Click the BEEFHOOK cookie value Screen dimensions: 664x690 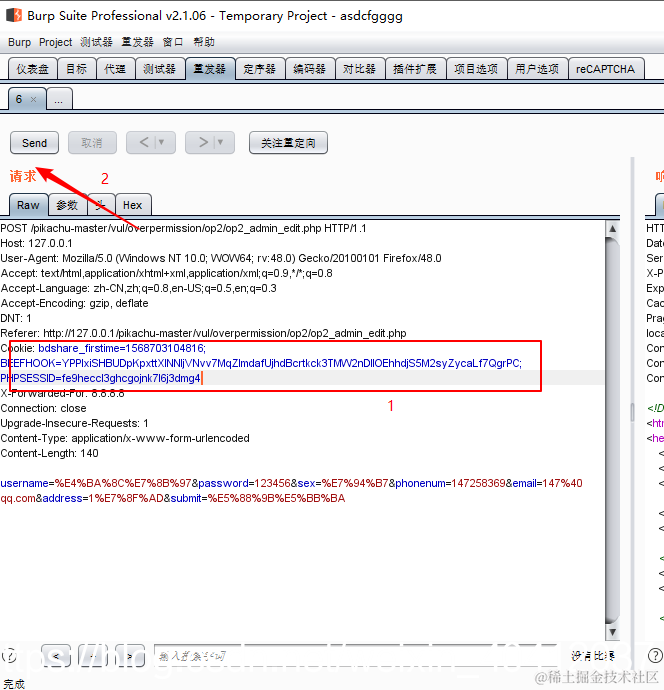point(261,363)
